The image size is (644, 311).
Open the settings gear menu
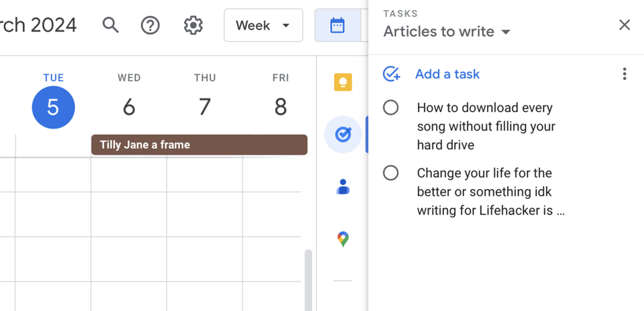[193, 25]
